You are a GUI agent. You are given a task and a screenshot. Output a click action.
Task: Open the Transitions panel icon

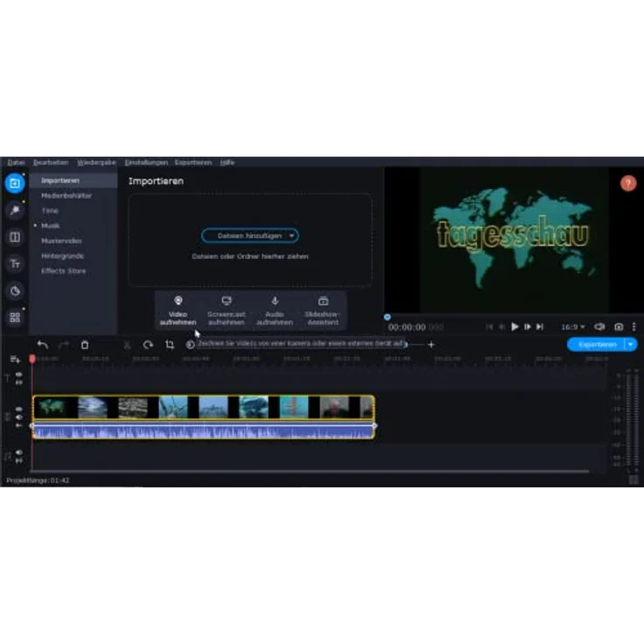click(x=15, y=237)
